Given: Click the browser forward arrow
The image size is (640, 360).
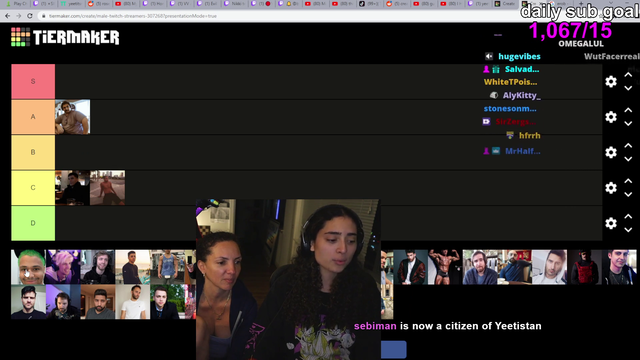Looking at the screenshot, I should click(18, 16).
